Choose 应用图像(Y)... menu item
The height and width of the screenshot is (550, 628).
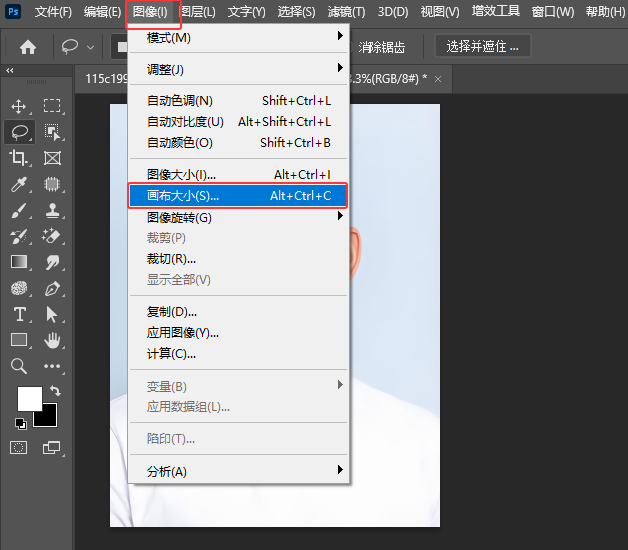(239, 332)
